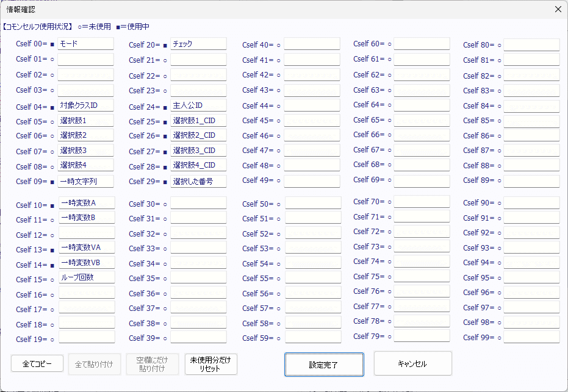Click the Cself 50 empty field
The image size is (568, 392).
pos(313,202)
